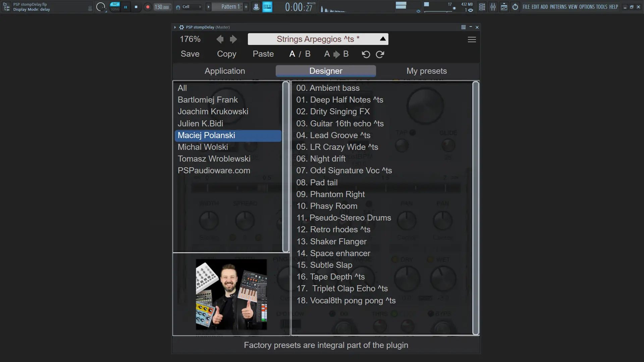Toggle PAT/SONG playback mode switch
Image resolution: width=644 pixels, height=362 pixels.
(x=115, y=7)
